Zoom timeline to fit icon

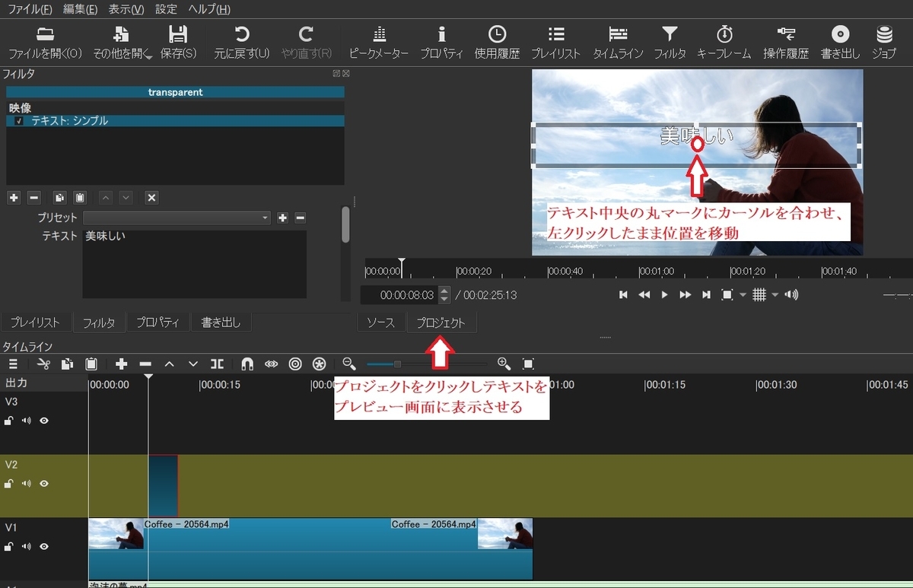coord(529,364)
